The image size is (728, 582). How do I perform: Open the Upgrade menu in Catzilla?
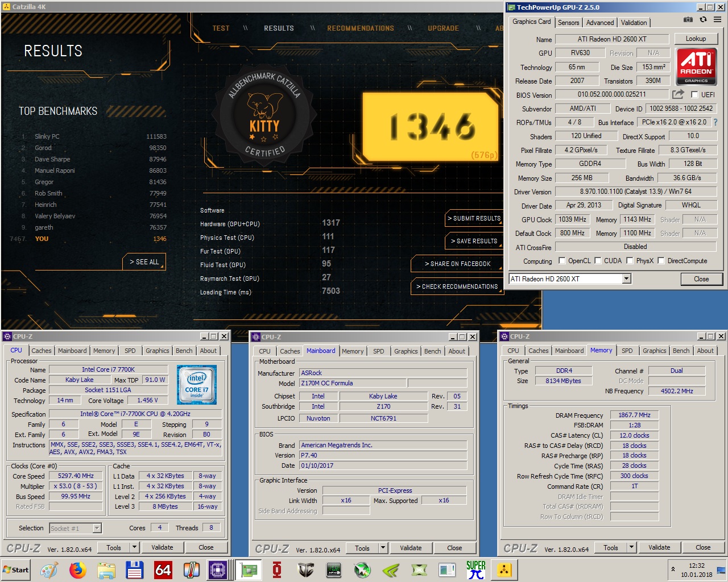(443, 28)
